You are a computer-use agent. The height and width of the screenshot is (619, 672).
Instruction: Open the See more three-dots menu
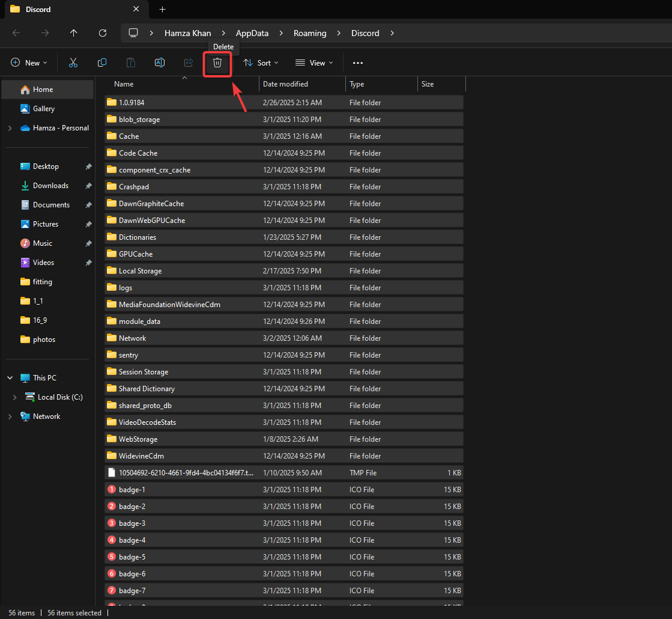pyautogui.click(x=358, y=63)
